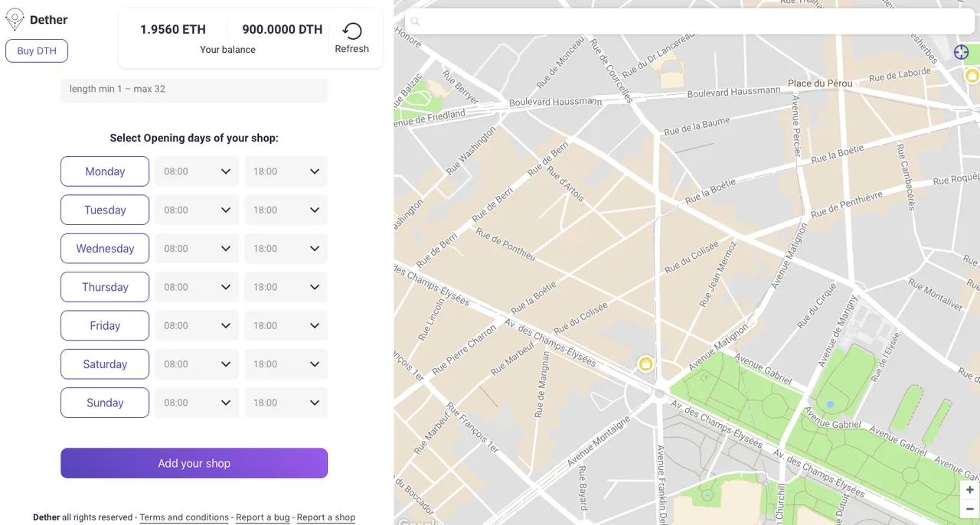Screen dimensions: 980x525
Task: Click the Refresh balance icon
Action: tap(352, 31)
